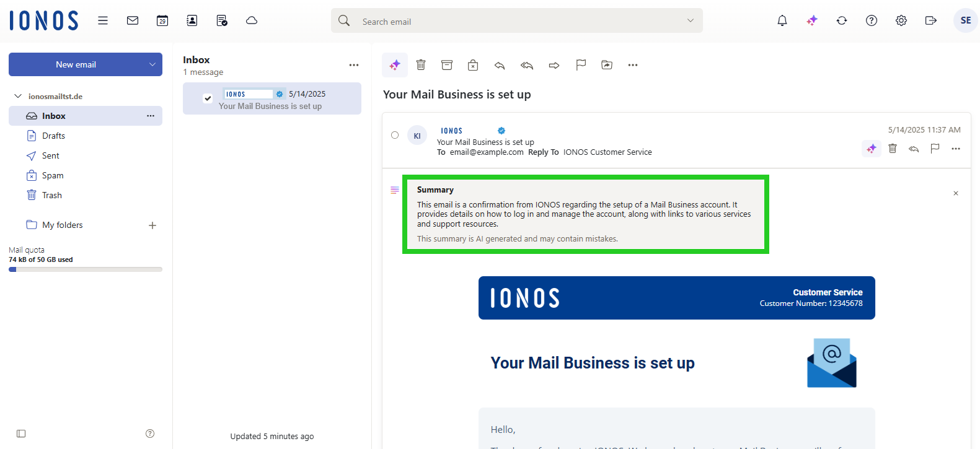Viewport: 980px width, 449px height.
Task: Flag the email using toolbar flag icon
Action: (x=581, y=65)
